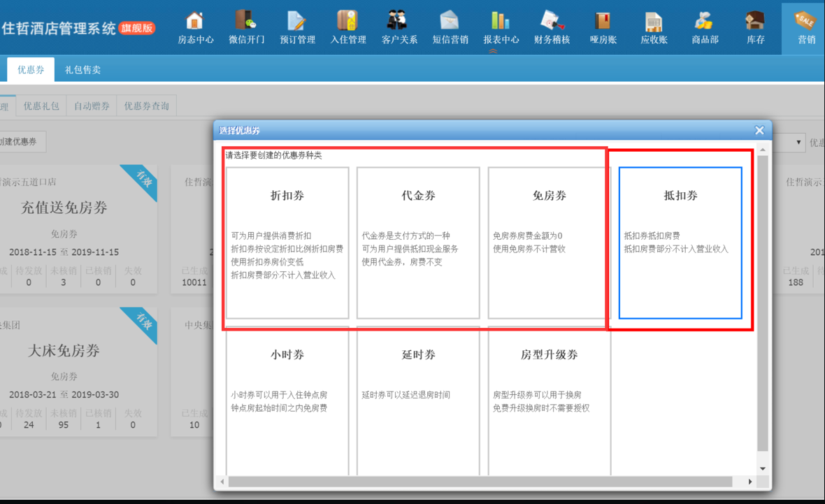Image resolution: width=825 pixels, height=504 pixels.
Task: Go to 预订管理 in the navigation
Action: (297, 28)
